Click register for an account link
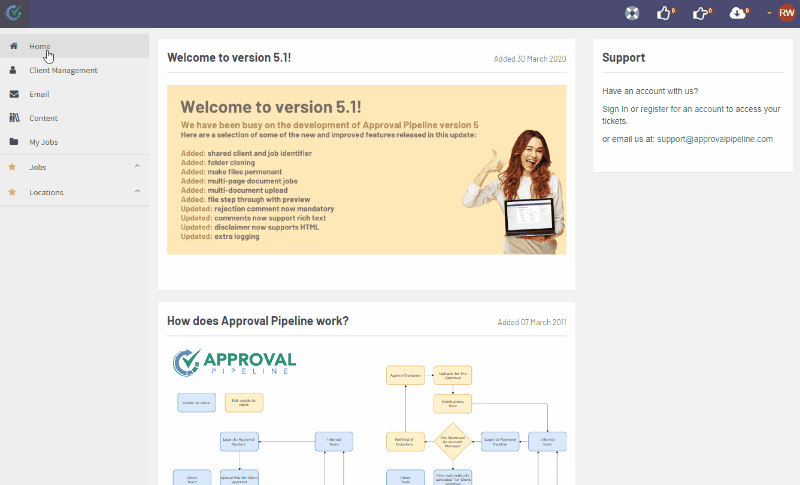800x485 pixels. [x=683, y=109]
